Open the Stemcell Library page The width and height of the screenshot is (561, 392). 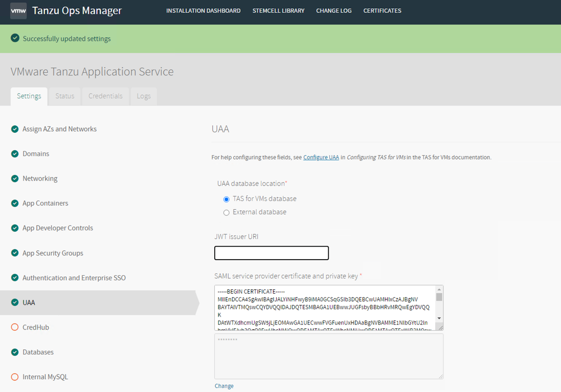278,11
